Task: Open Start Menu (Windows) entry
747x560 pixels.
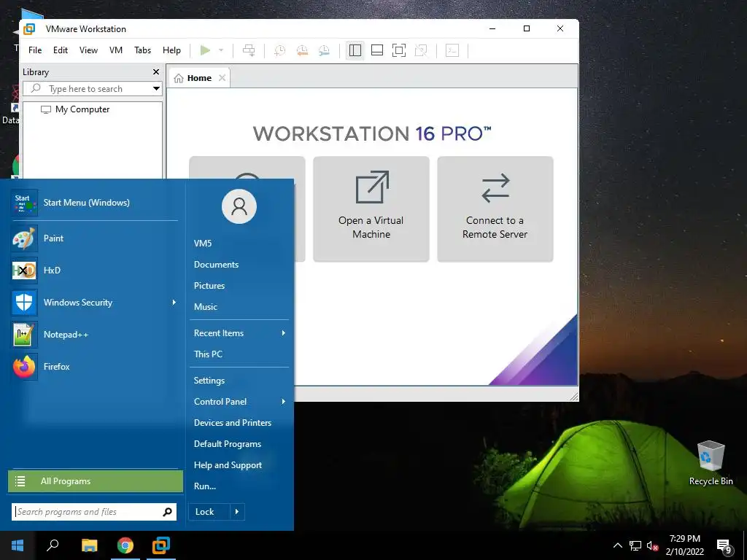Action: pos(94,203)
